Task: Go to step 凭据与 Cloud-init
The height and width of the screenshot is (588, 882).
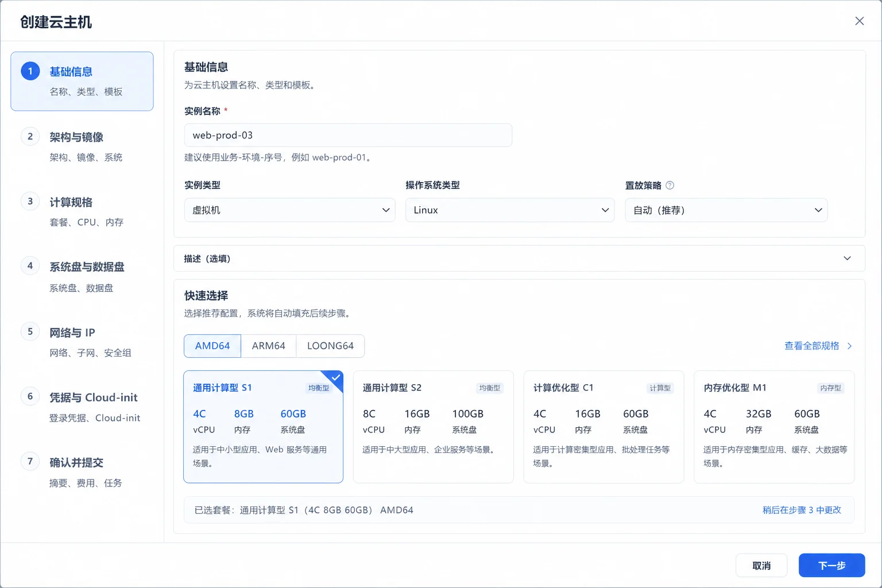Action: coord(82,407)
